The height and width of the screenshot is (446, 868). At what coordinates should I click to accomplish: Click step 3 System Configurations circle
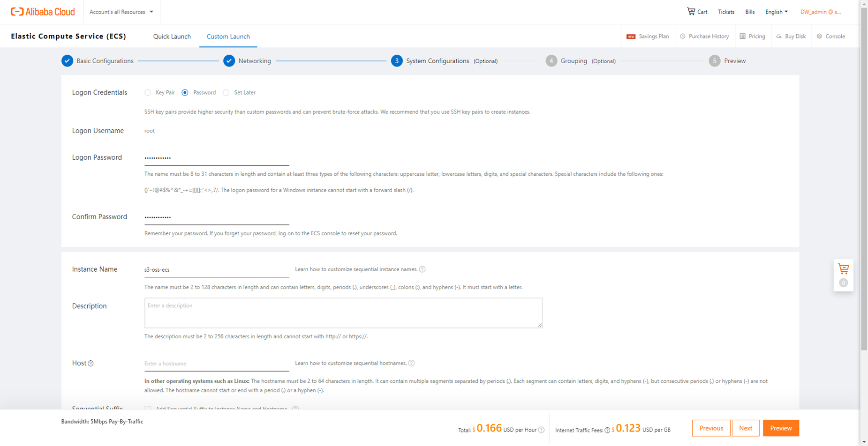tap(397, 61)
